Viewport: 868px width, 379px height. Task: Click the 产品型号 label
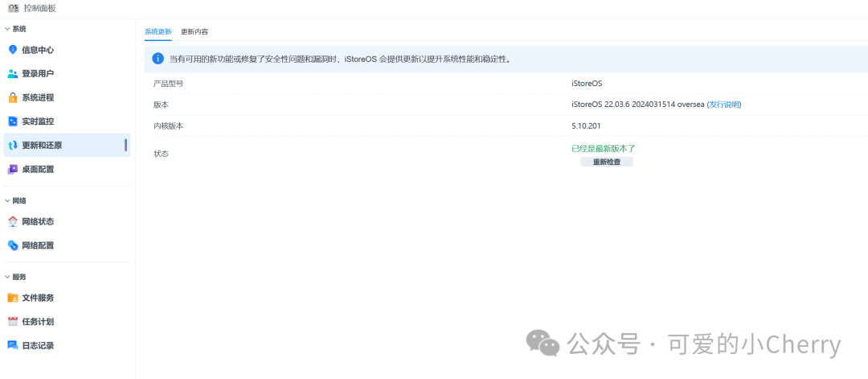(168, 84)
